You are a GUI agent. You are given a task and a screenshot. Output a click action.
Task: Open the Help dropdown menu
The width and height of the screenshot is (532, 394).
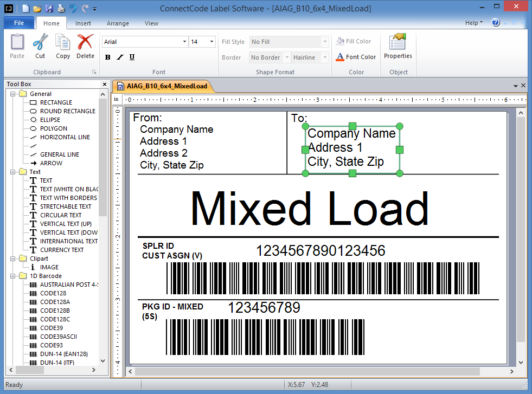pyautogui.click(x=473, y=23)
